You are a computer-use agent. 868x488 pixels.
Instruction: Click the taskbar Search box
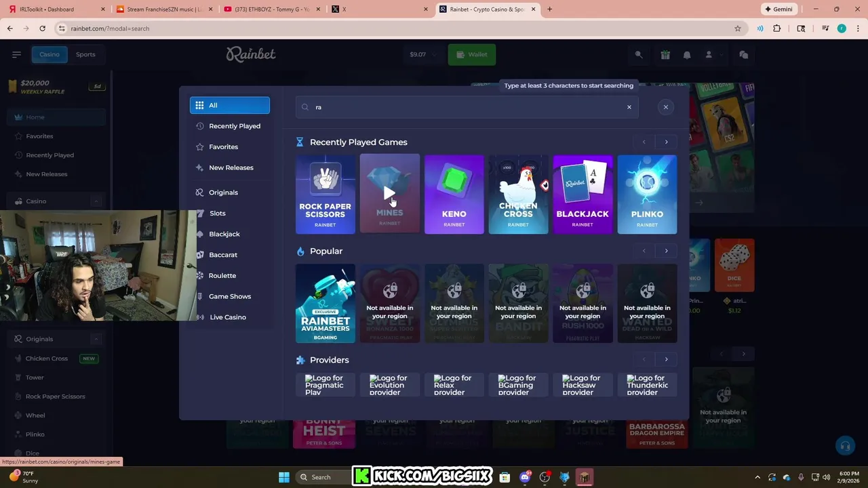pyautogui.click(x=323, y=477)
